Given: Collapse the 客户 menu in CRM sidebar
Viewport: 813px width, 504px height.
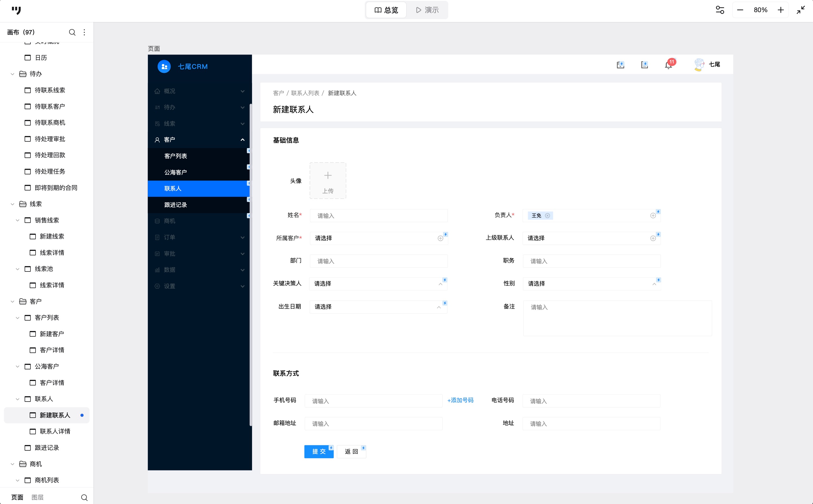Looking at the screenshot, I should pos(242,140).
